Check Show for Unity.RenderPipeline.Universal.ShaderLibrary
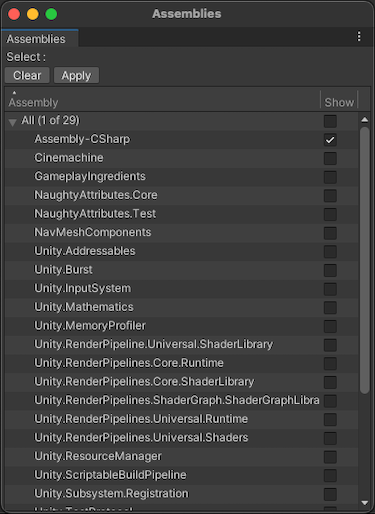Image resolution: width=375 pixels, height=514 pixels. click(330, 345)
